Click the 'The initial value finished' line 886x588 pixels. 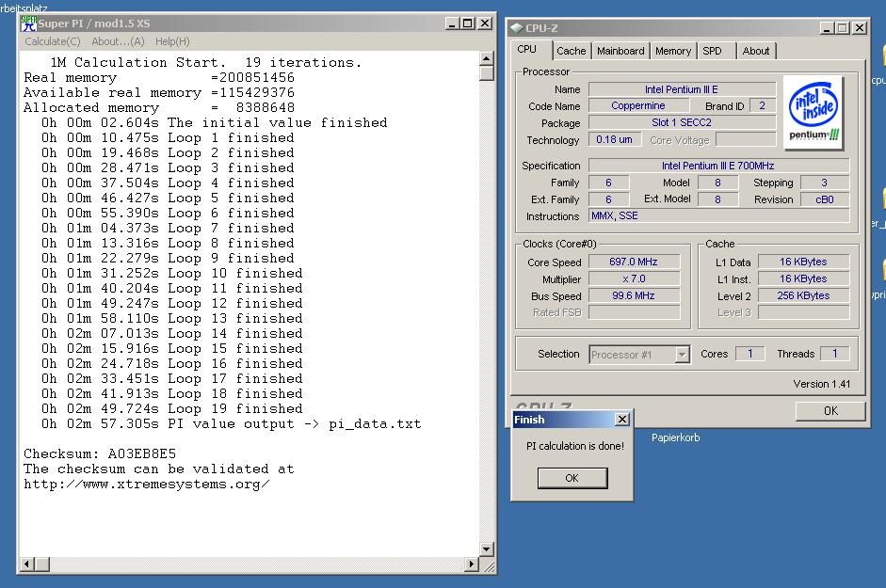click(x=214, y=122)
